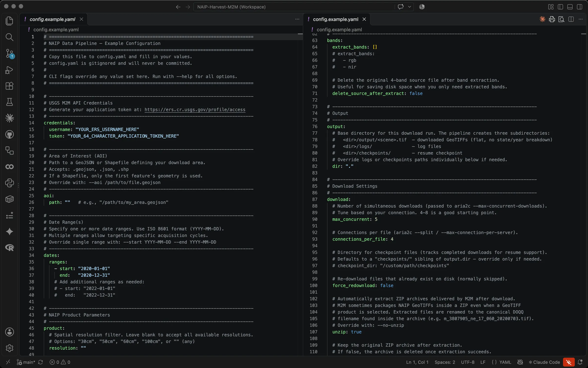The image size is (588, 368).
Task: Click the NAIP-Harvest-M2M workspace search field
Action: click(294, 7)
